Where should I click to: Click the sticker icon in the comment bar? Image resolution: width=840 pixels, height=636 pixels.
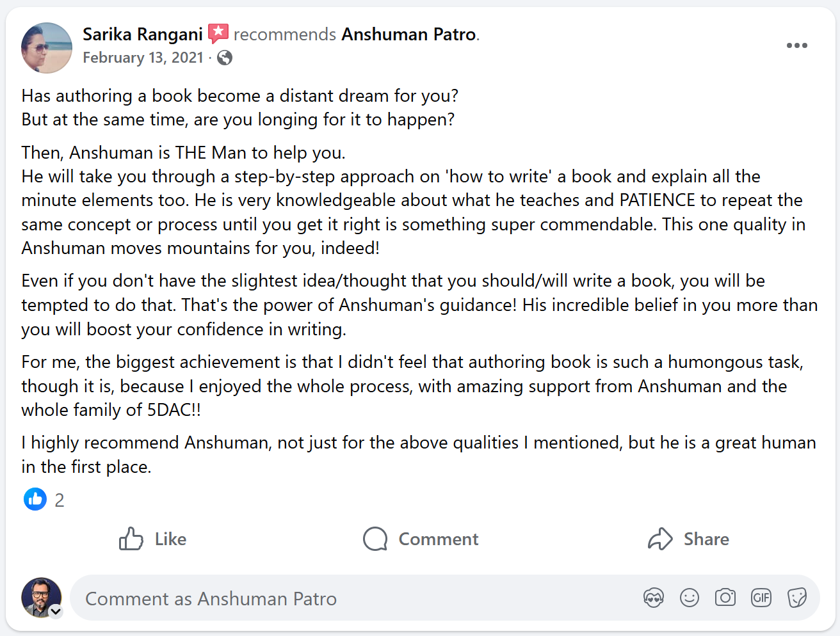(x=797, y=597)
